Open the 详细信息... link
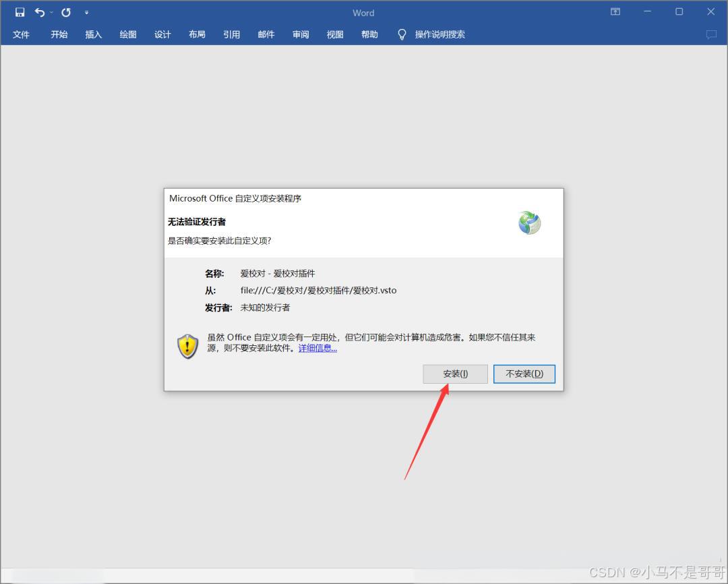This screenshot has height=584, width=728. [x=317, y=348]
